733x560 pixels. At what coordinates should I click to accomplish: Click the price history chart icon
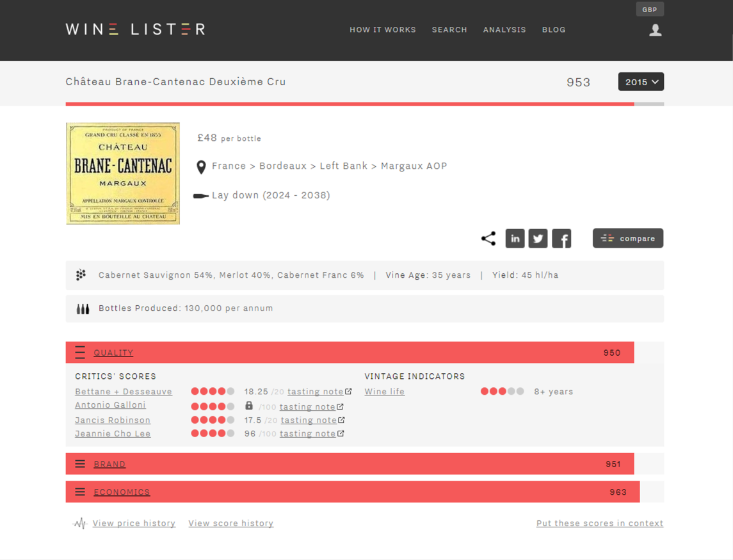(x=81, y=524)
